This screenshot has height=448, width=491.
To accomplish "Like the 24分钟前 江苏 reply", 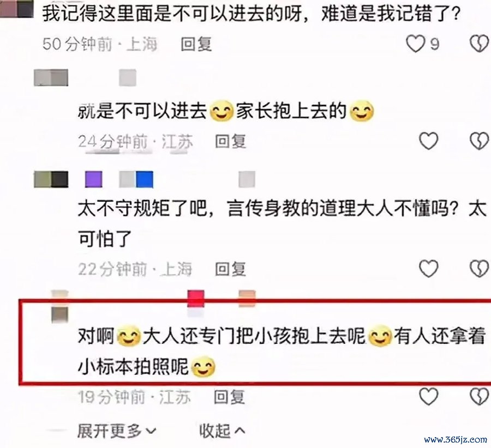I will [x=428, y=141].
